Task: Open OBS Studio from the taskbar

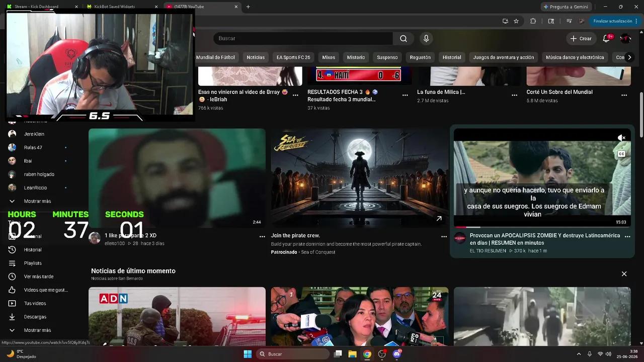Action: tap(382, 354)
